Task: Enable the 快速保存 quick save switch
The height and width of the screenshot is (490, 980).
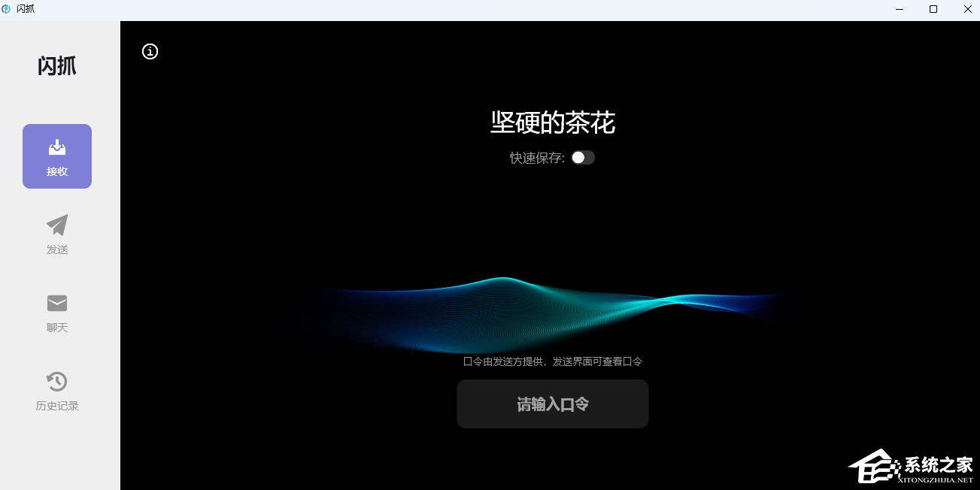Action: pos(583,158)
